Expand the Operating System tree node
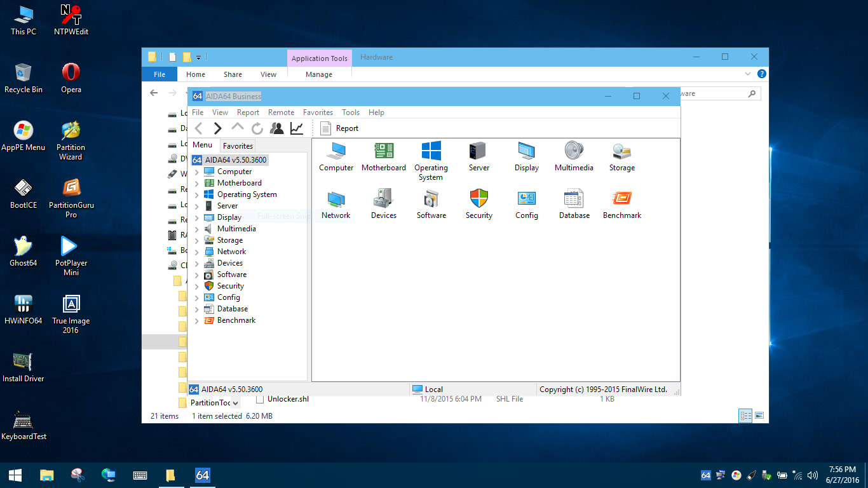The image size is (868, 488). click(196, 195)
